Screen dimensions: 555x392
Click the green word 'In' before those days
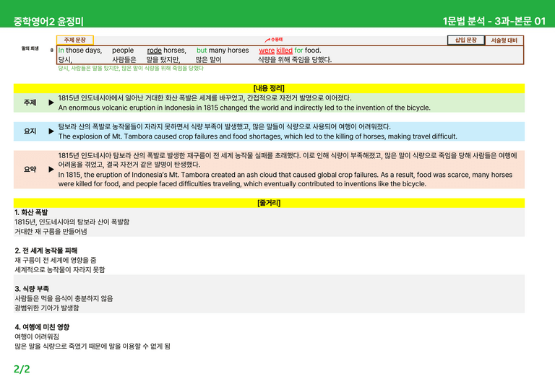(61, 51)
